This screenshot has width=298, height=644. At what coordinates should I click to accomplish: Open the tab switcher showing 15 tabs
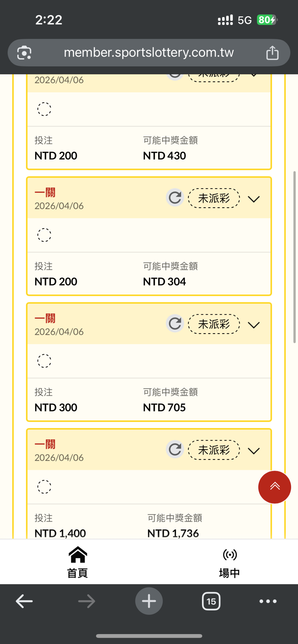tap(211, 601)
